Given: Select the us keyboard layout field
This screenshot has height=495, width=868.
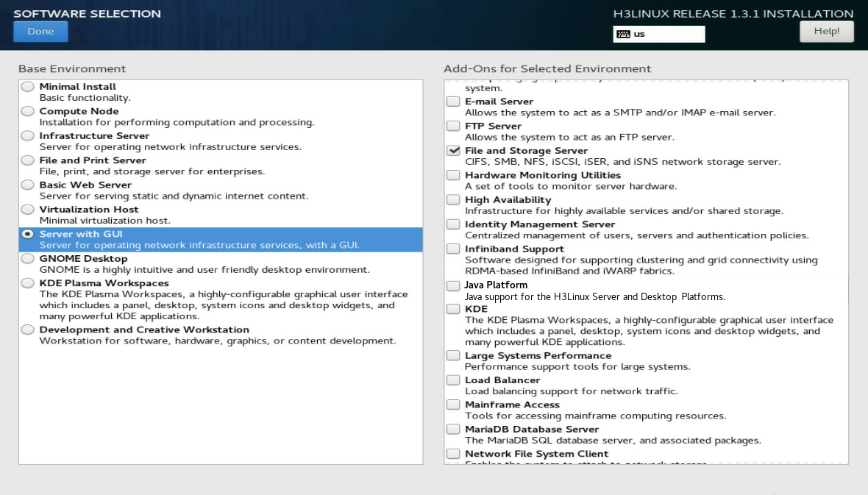Looking at the screenshot, I should coord(659,35).
